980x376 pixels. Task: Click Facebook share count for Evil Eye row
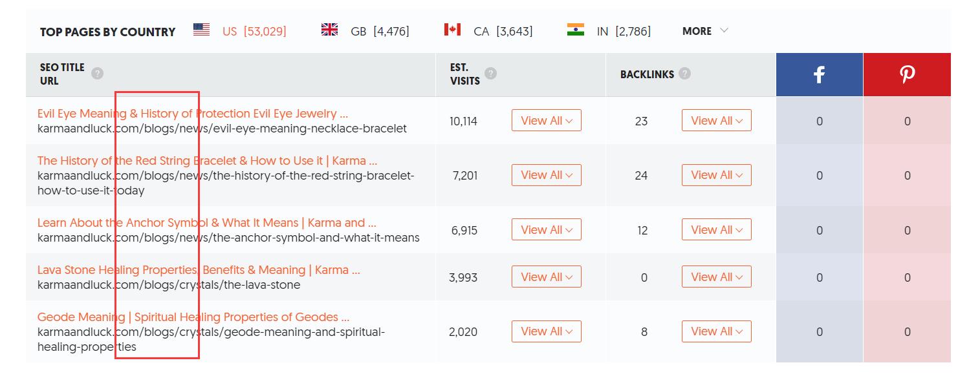(x=819, y=121)
